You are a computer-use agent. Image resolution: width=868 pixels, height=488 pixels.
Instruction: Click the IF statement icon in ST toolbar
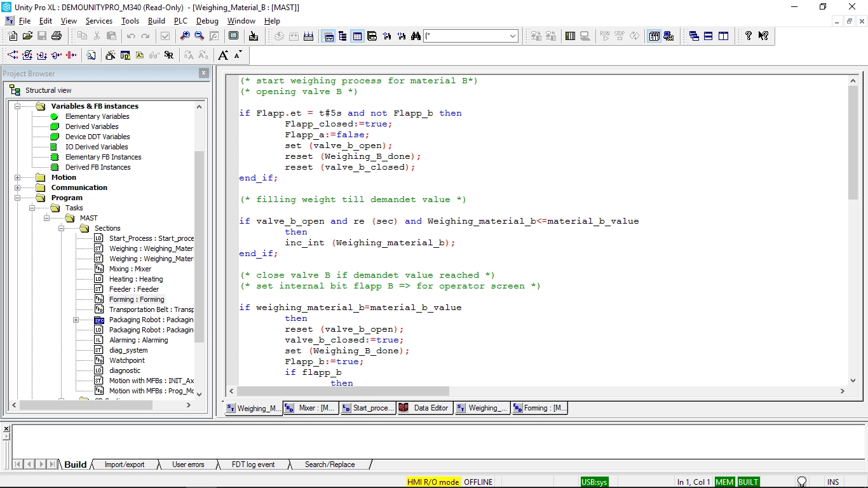[x=13, y=55]
